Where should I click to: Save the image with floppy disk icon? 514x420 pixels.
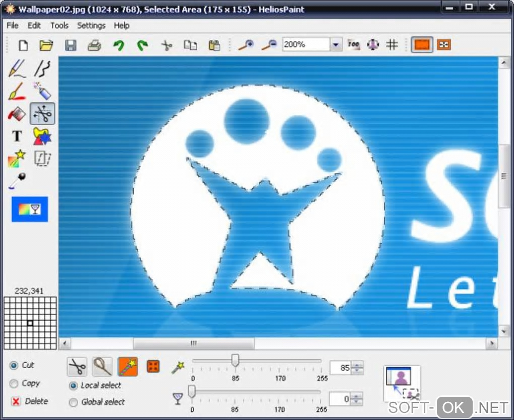(71, 45)
